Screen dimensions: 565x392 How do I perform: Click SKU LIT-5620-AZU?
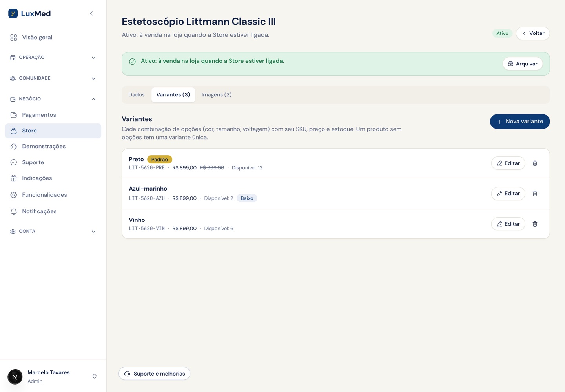[147, 198]
